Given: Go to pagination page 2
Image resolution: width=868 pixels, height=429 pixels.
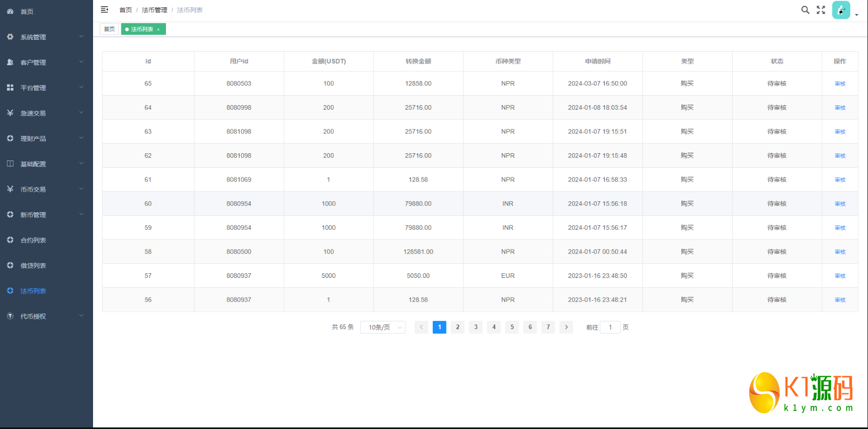Looking at the screenshot, I should click(458, 327).
